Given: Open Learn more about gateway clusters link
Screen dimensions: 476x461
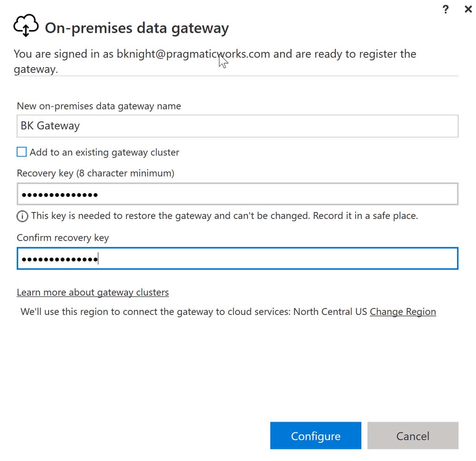Looking at the screenshot, I should tap(93, 292).
